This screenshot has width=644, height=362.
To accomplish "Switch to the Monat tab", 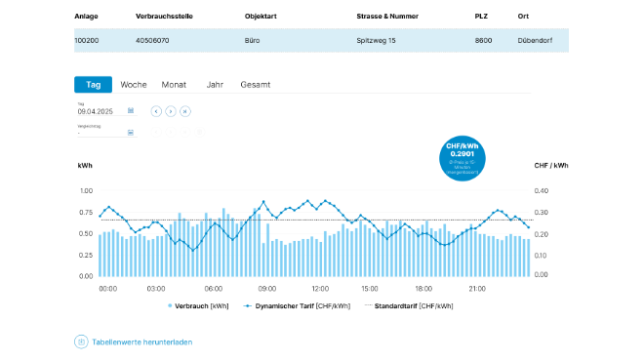I will (174, 85).
